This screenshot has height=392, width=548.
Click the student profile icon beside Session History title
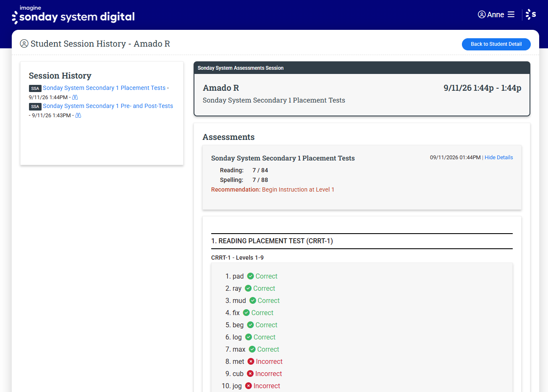[24, 44]
